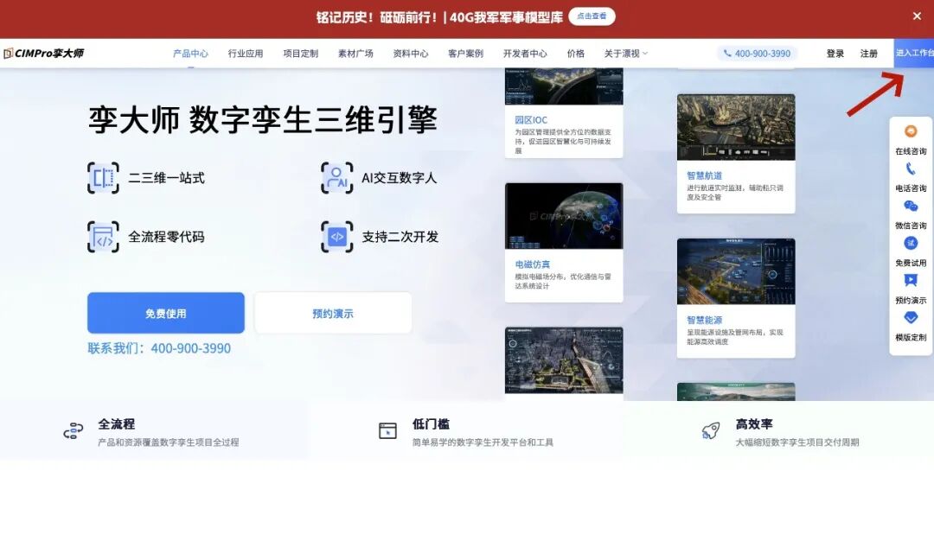
Task: Click the 全流程 workflow icon
Action: (x=74, y=431)
